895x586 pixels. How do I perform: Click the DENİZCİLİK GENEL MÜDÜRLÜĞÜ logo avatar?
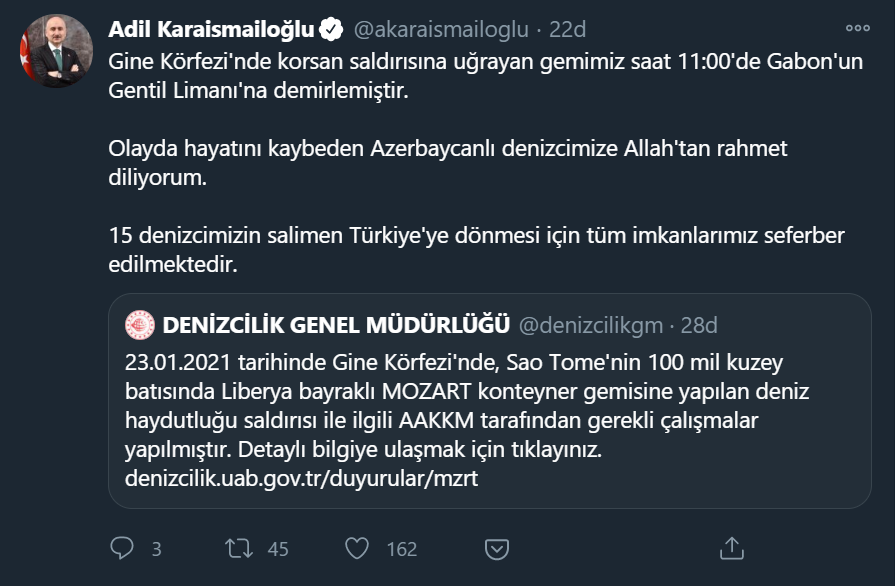pos(139,325)
